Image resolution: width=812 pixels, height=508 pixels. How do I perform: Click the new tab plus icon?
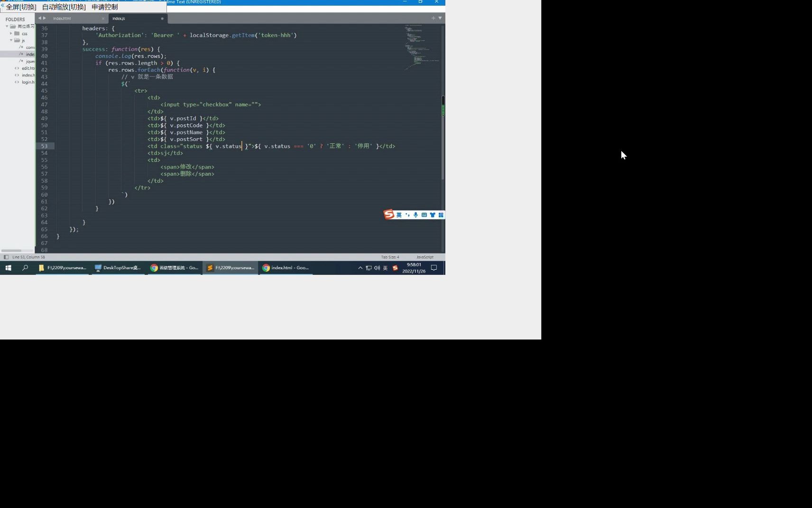coord(433,18)
